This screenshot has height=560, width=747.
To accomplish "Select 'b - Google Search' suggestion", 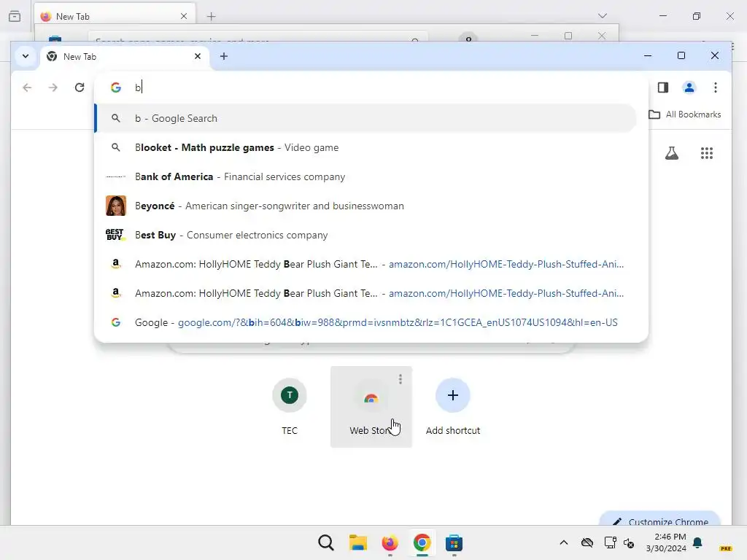I will 366,118.
